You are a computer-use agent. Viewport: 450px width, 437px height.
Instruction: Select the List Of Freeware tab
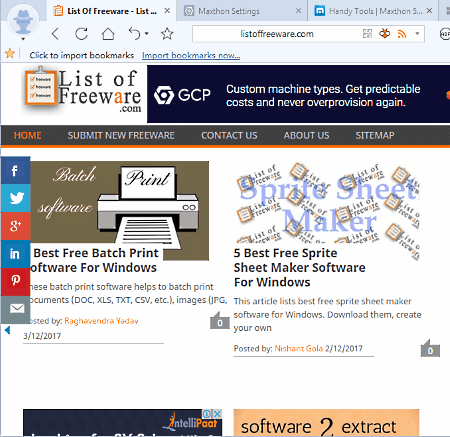pyautogui.click(x=112, y=11)
